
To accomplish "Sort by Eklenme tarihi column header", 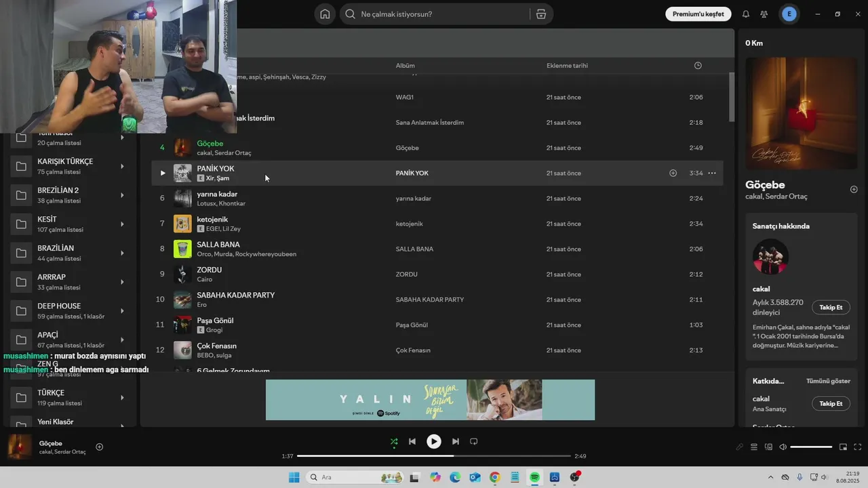I will (567, 66).
